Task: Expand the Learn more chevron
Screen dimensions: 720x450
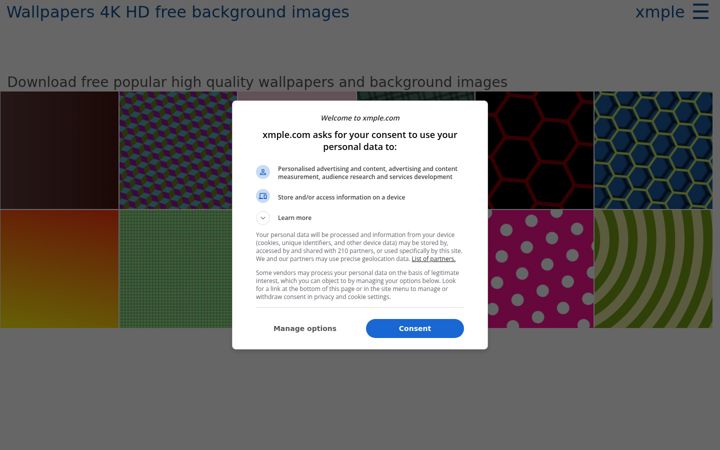Action: [x=263, y=218]
